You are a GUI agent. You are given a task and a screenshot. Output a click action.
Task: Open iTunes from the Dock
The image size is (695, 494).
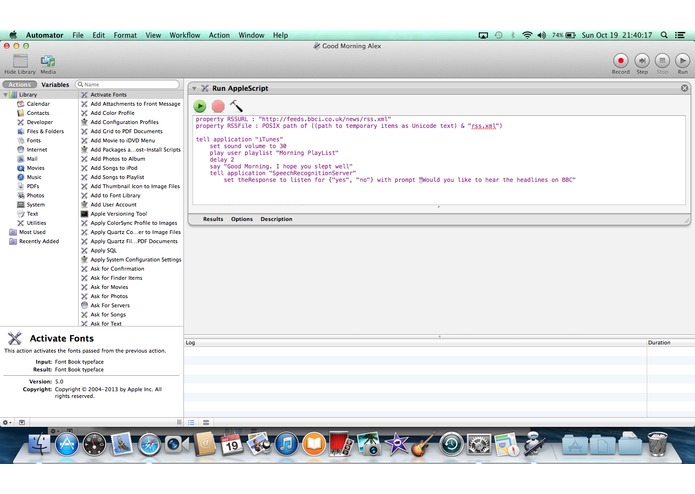286,444
